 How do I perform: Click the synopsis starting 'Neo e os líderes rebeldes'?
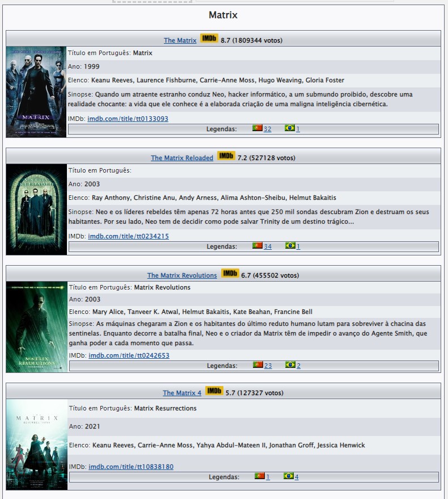tap(248, 216)
